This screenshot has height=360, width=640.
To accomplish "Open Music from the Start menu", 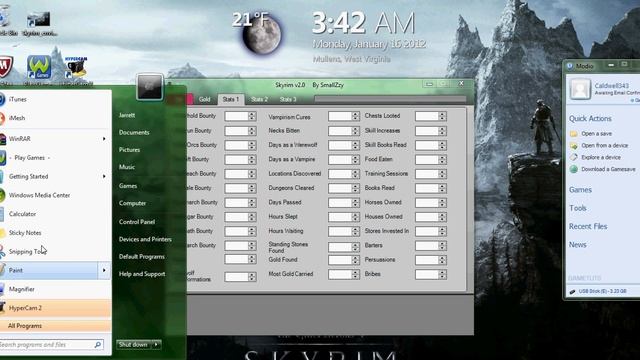I will tap(127, 167).
